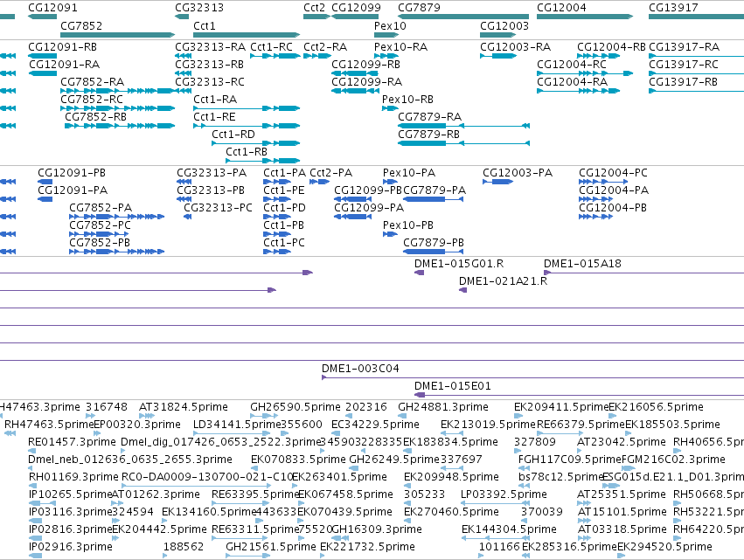Viewport: 744px width, 560px height.
Task: Select transcript Cct2-RA
Action: 317,56
